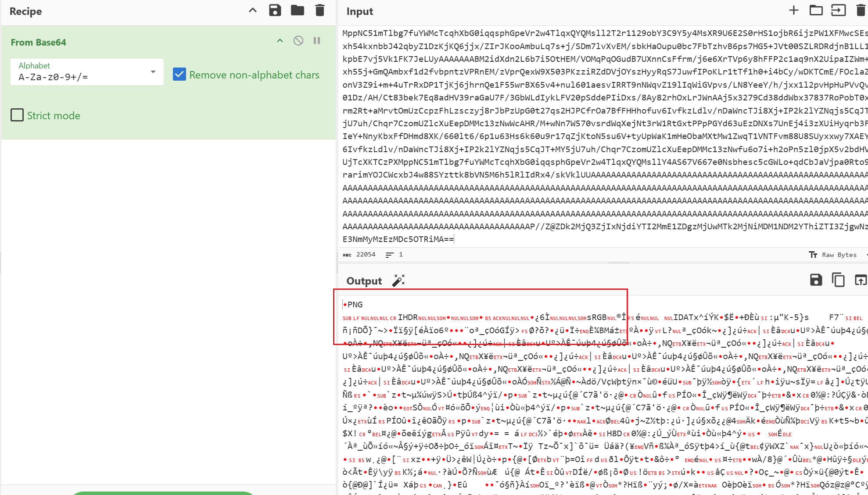This screenshot has width=868, height=495.
Task: Uncheck Remove non-alphabet chars
Action: [179, 75]
